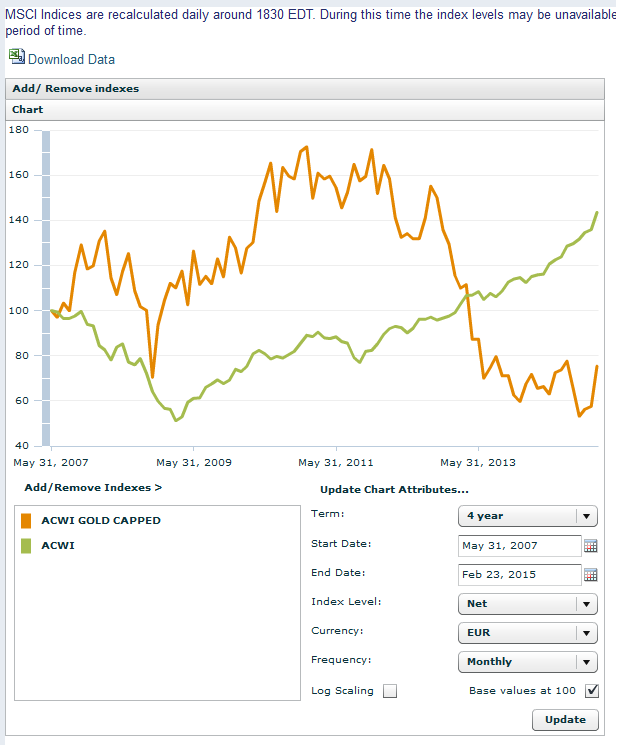Screen dimensions: 641x745
Task: Click the Add/Remove Indexes > link
Action: (93, 488)
